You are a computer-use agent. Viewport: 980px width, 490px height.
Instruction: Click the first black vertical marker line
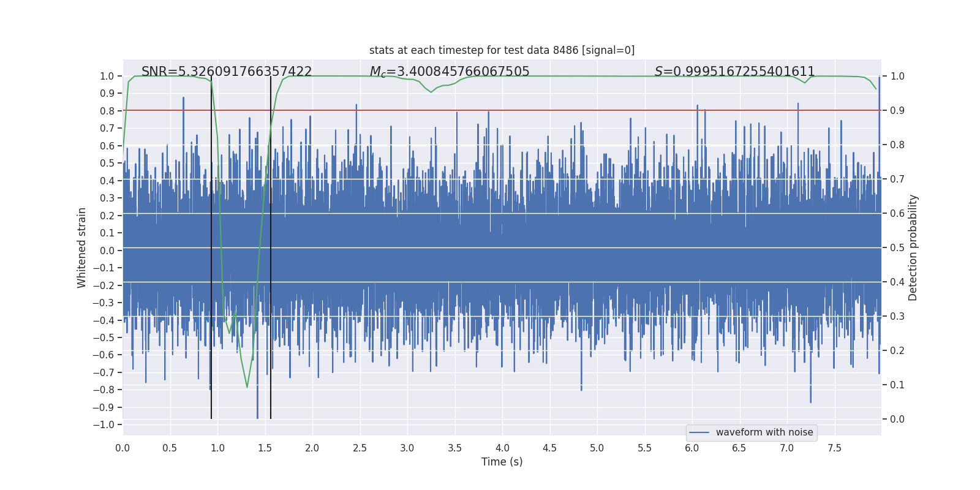point(211,247)
